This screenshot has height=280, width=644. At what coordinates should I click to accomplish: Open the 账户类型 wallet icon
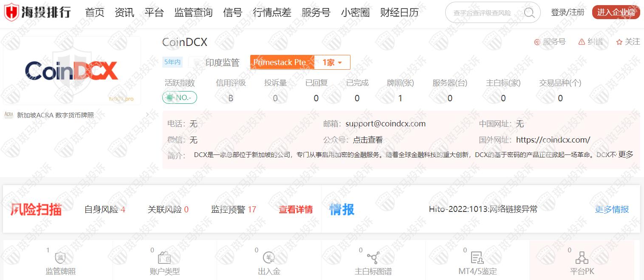[x=164, y=258]
